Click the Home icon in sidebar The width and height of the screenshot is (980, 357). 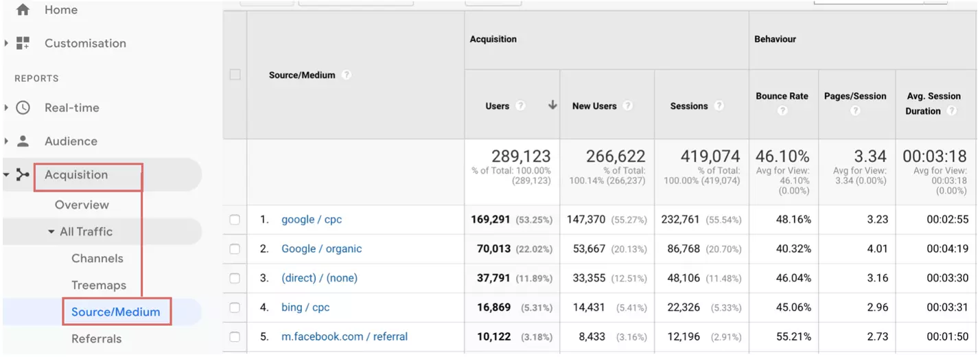coord(23,10)
